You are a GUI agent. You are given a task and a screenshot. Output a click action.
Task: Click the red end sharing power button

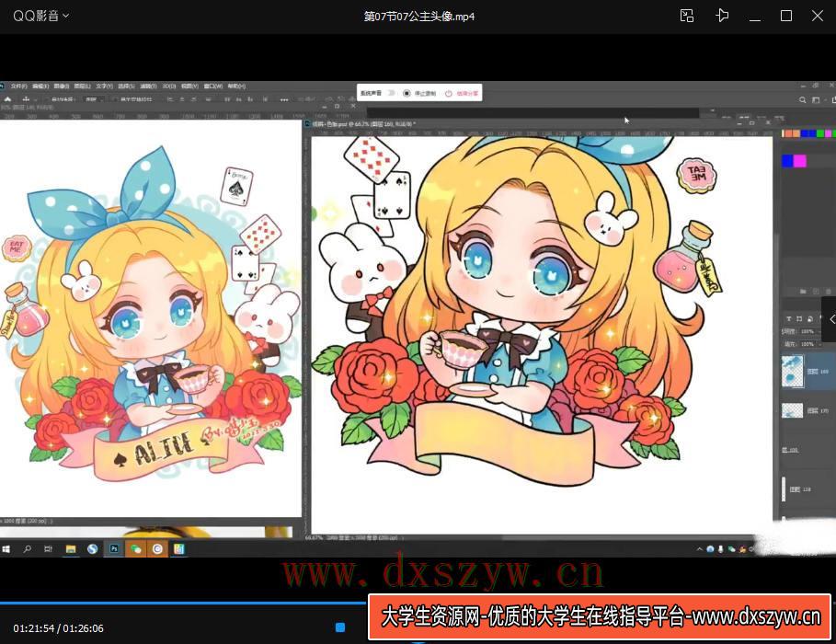(x=449, y=93)
